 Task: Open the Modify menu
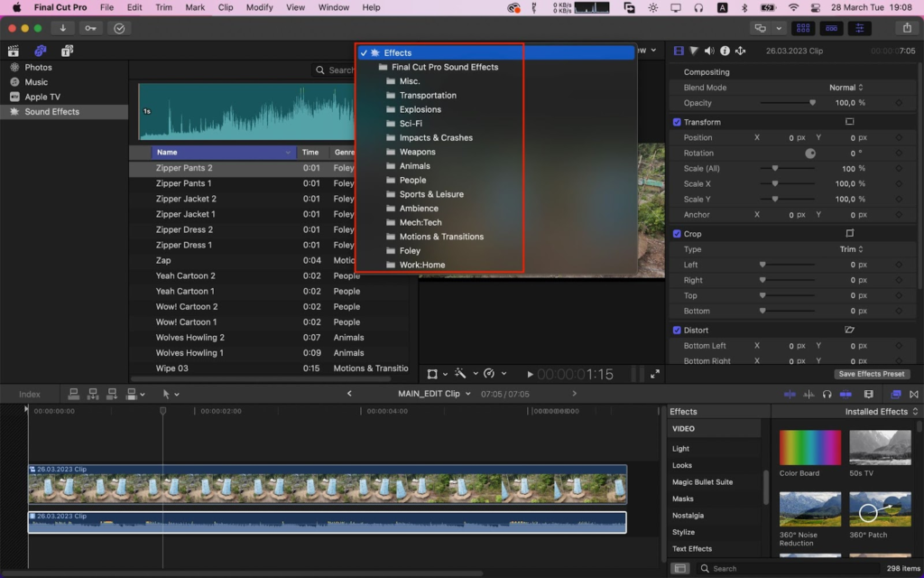point(259,7)
